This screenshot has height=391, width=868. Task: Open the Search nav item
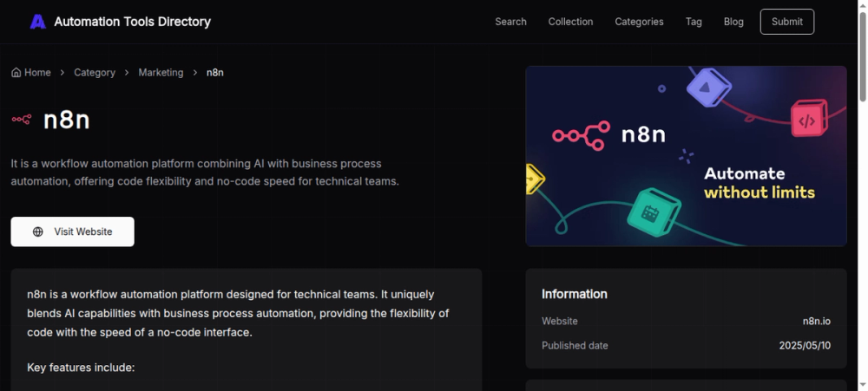(510, 22)
